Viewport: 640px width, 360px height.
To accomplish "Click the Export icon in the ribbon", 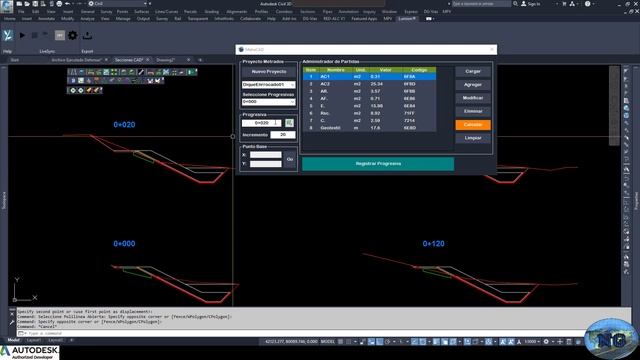I will click(x=87, y=36).
